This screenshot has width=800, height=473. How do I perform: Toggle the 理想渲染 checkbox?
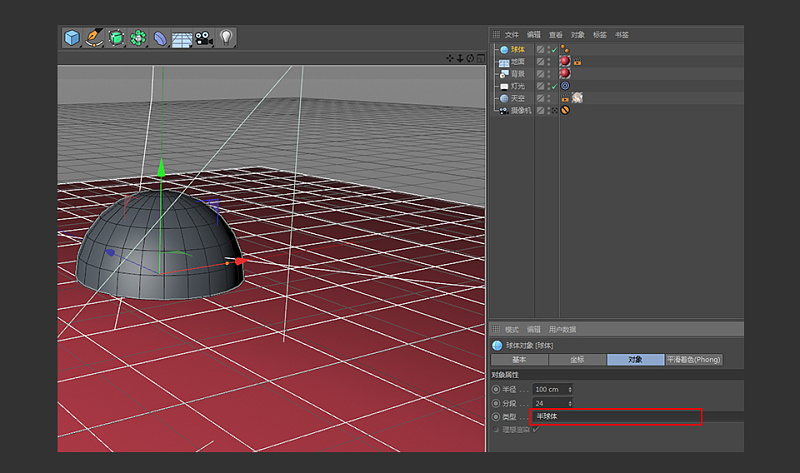(536, 429)
